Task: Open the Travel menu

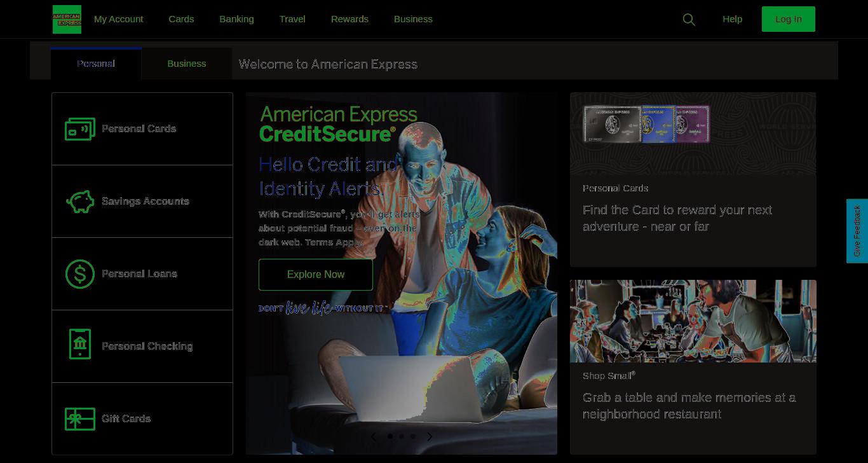Action: coord(292,19)
